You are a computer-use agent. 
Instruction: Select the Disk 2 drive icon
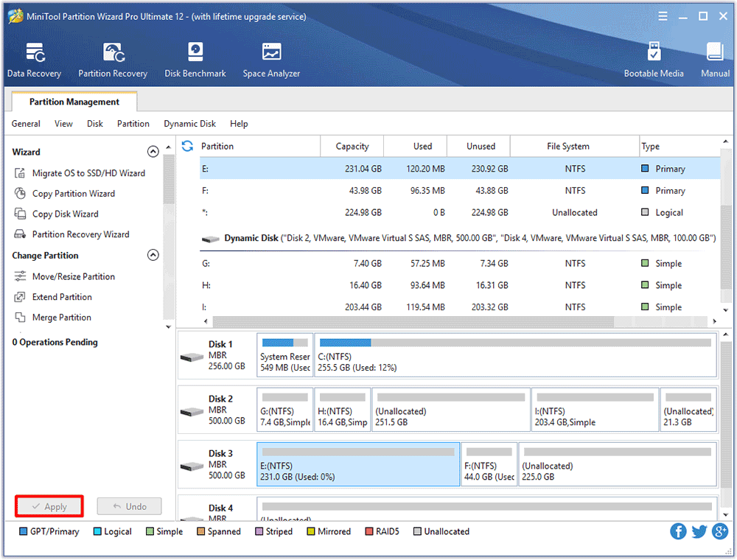tap(192, 412)
